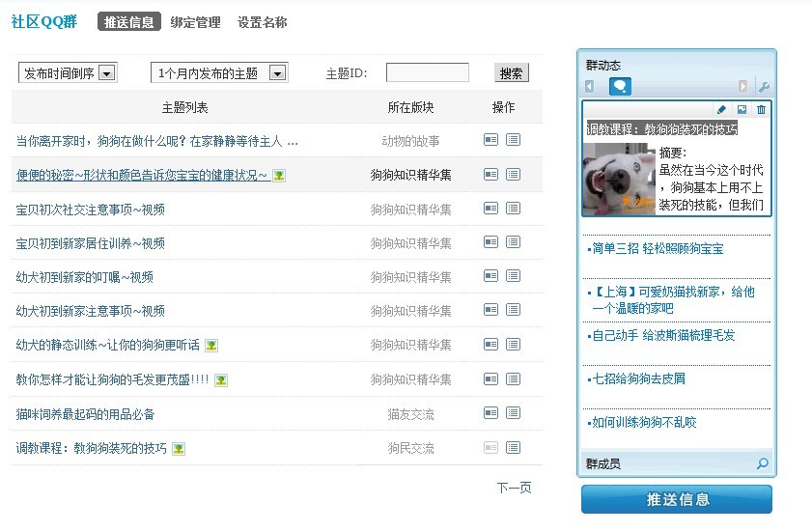Viewport: 812px width, 532px height.
Task: Image-text push icon for 猫咪饲养最起码的用品必备 row
Action: [490, 413]
